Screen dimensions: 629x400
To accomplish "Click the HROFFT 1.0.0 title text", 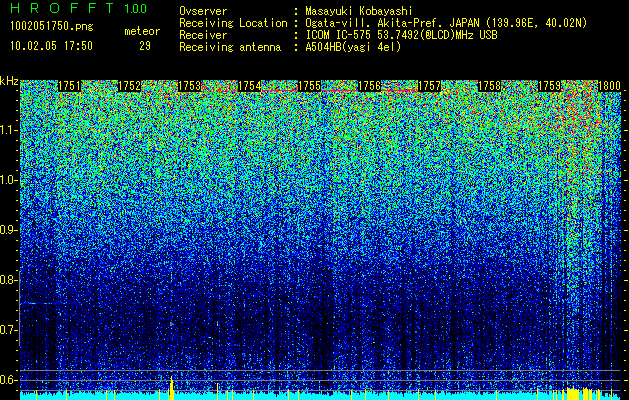I will point(79,8).
